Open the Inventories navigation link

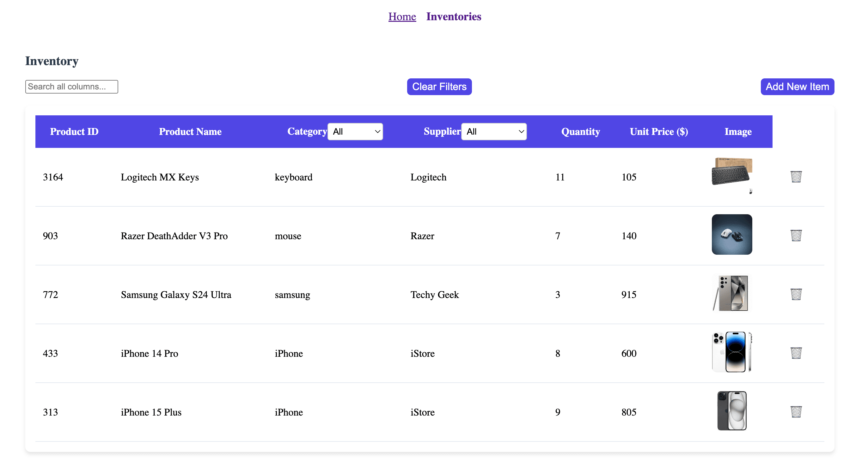tap(454, 16)
